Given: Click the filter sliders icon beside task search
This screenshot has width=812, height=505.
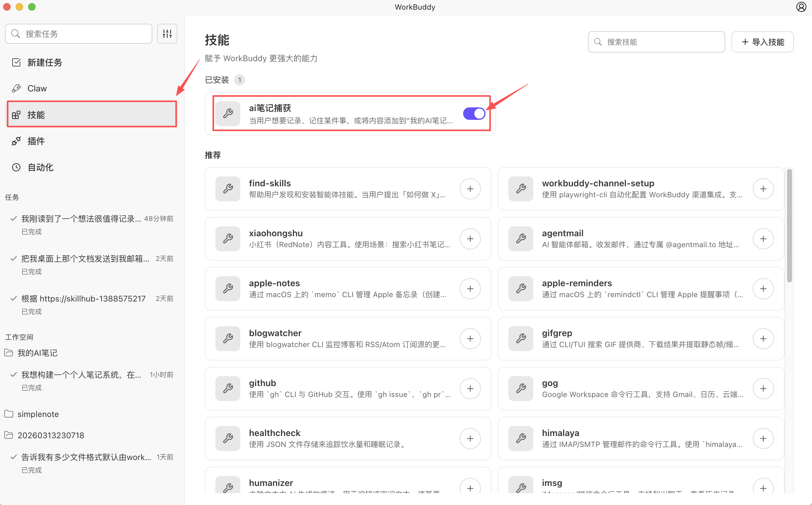Looking at the screenshot, I should click(167, 34).
